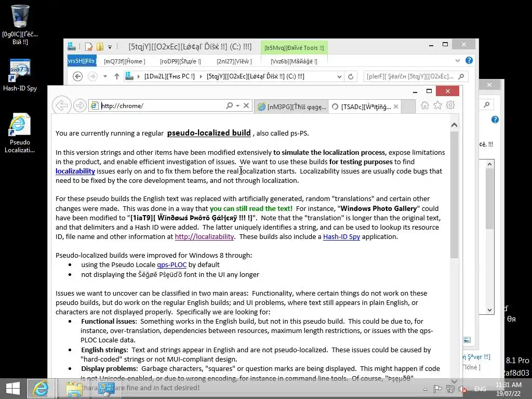Open the IE address bar search dropdown arrow
Screen dimensions: 532x399
(237, 105)
